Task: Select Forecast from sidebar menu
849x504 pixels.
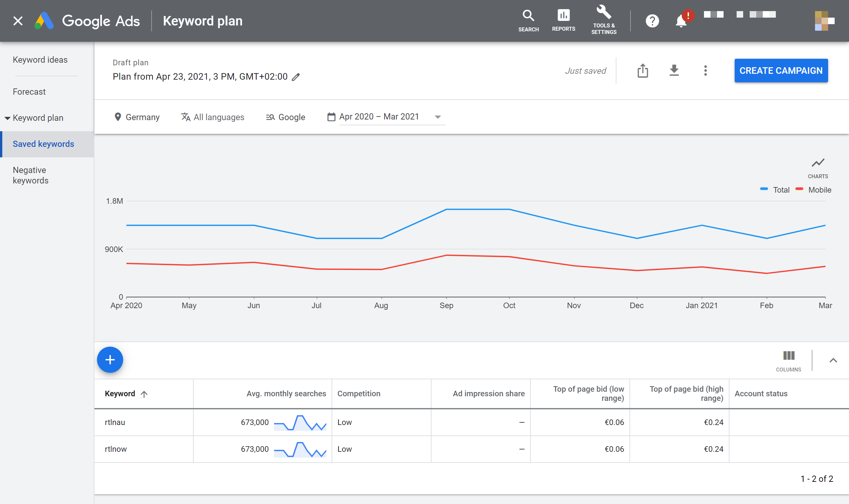Action: click(x=29, y=91)
